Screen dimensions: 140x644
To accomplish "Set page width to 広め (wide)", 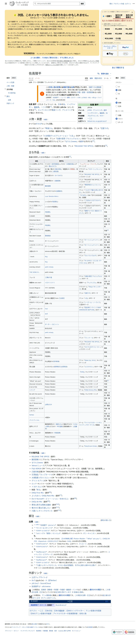I will 116,106.
